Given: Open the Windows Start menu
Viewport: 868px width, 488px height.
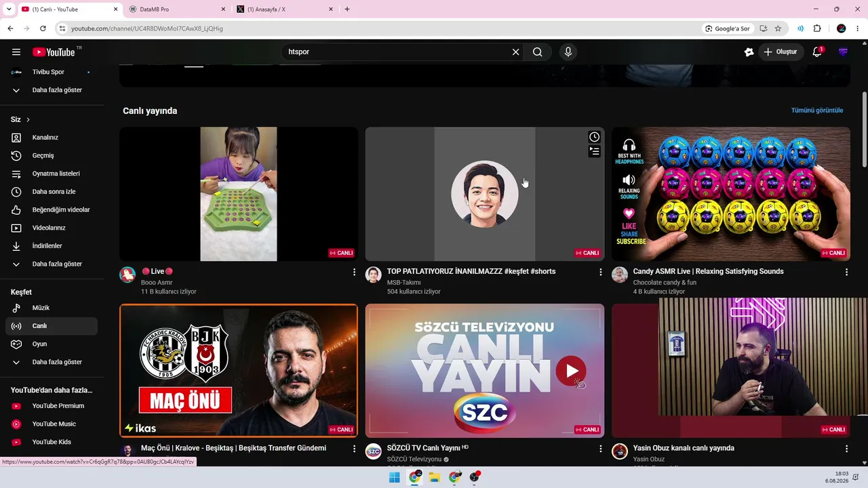Looking at the screenshot, I should click(394, 477).
